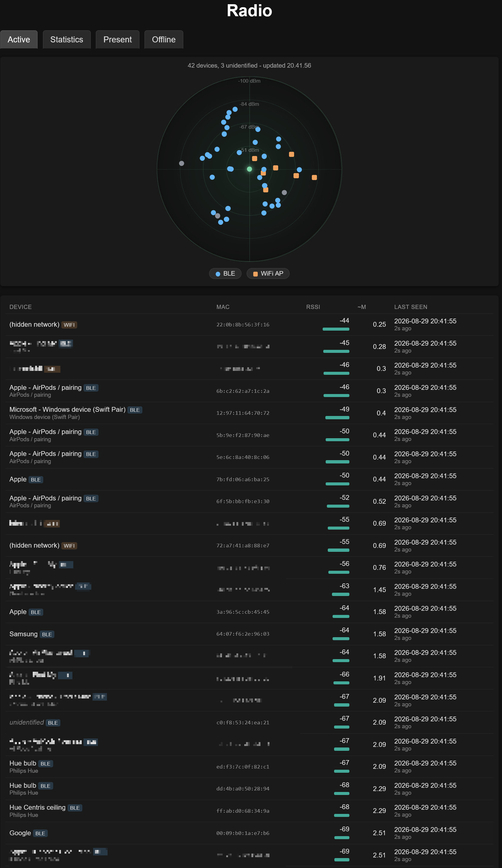Viewport: 502px width, 868px height.
Task: Select MAC address 72:a7:41:a8:88:e7
Action: click(243, 545)
